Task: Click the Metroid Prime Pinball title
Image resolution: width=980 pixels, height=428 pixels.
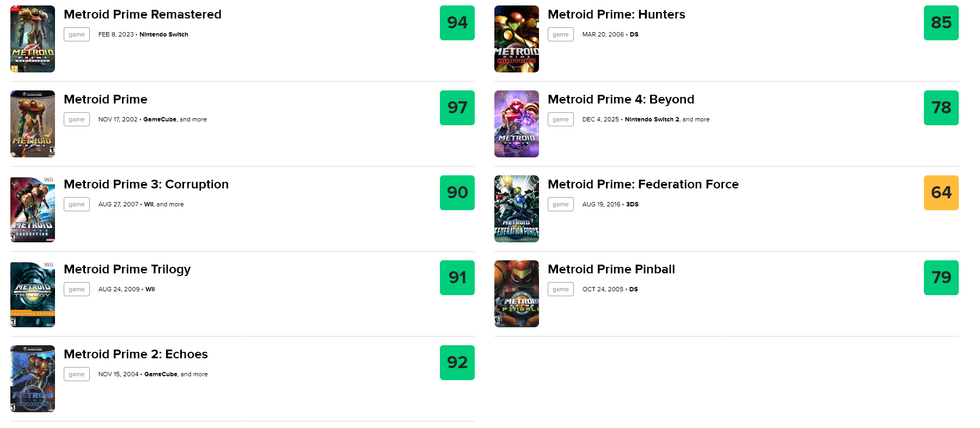Action: (611, 270)
